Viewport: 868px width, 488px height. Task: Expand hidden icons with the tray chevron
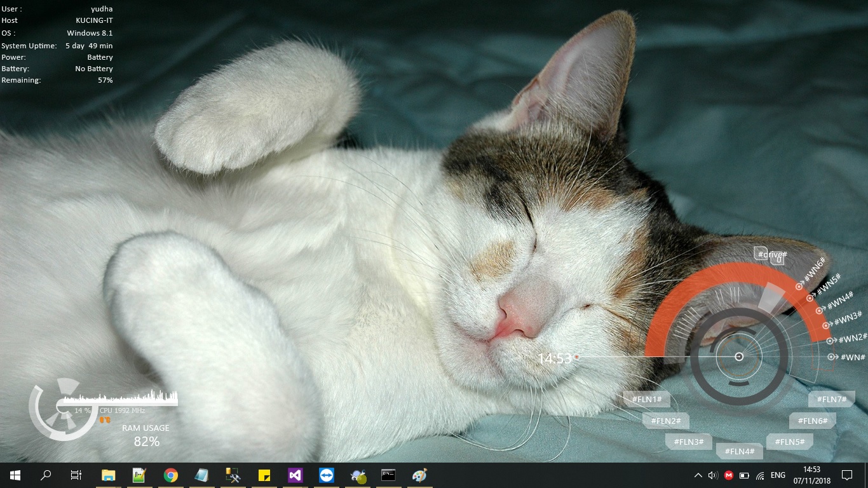(698, 475)
